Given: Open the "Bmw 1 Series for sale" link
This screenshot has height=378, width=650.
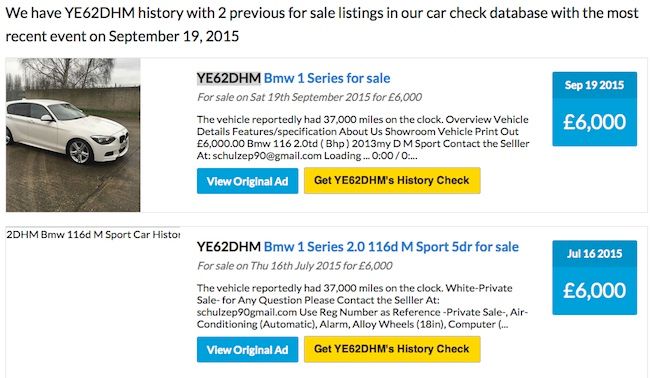Looking at the screenshot, I should click(327, 78).
